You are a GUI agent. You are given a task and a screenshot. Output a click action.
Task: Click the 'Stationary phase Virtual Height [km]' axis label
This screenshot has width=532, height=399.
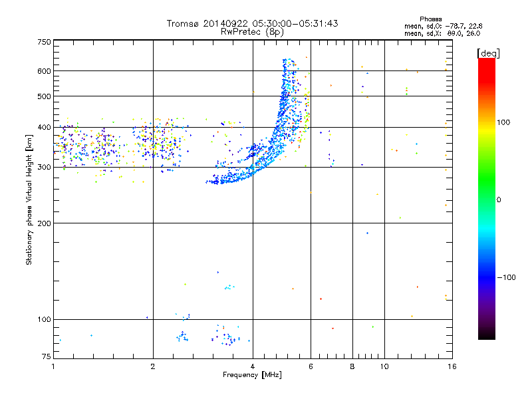pos(29,199)
